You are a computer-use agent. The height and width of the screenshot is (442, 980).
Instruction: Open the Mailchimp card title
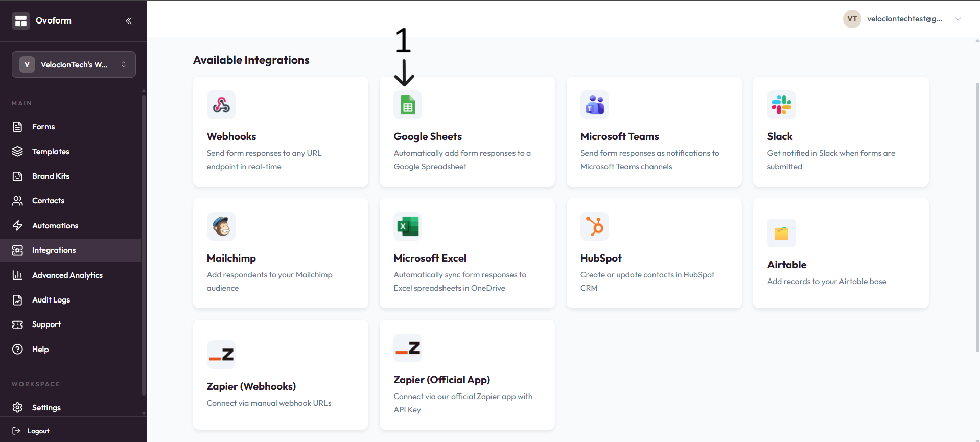pos(231,258)
